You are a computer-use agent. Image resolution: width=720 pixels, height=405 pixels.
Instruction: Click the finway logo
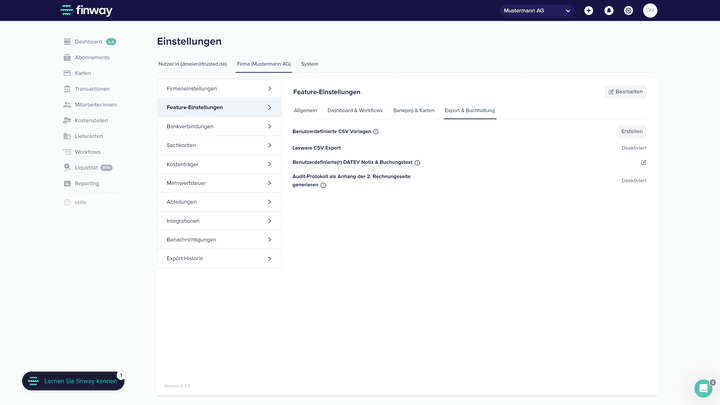point(86,10)
